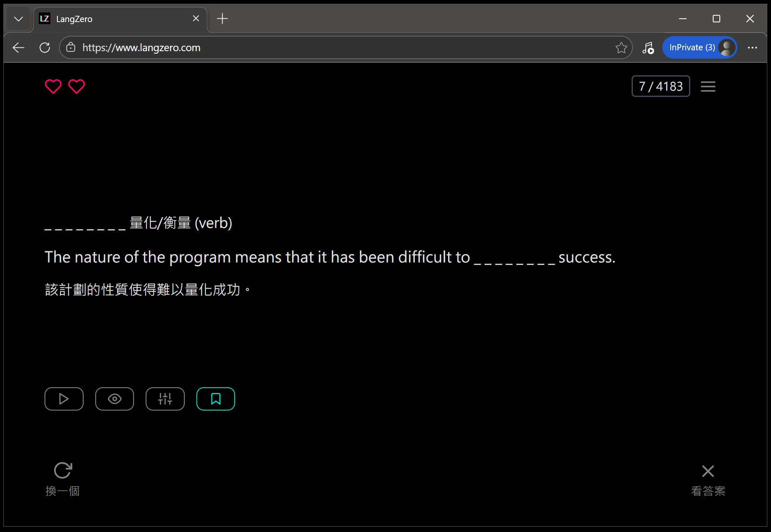Open a new browser tab
Screen dimensions: 771x532
coord(223,19)
